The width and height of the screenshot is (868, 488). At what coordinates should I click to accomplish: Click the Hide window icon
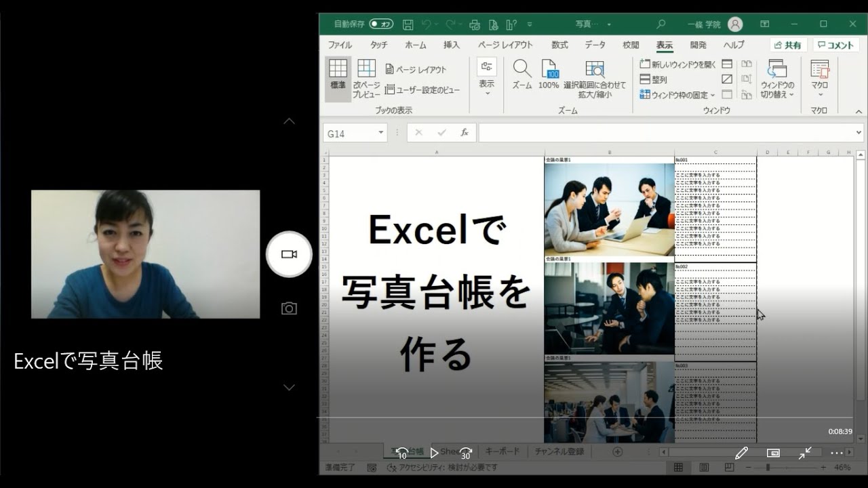[x=727, y=79]
